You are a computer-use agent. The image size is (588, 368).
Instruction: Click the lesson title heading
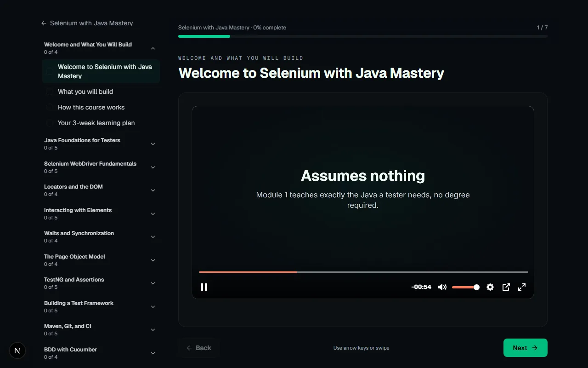[x=311, y=73]
